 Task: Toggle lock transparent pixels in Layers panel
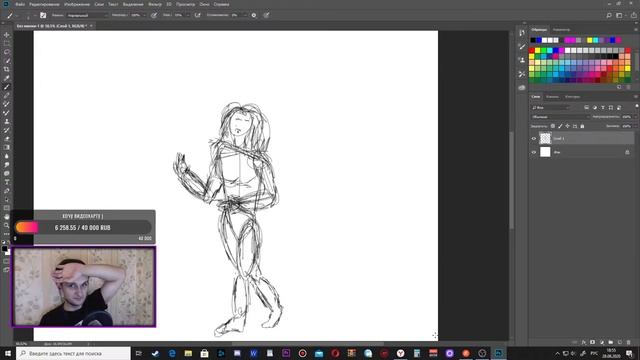(x=553, y=126)
